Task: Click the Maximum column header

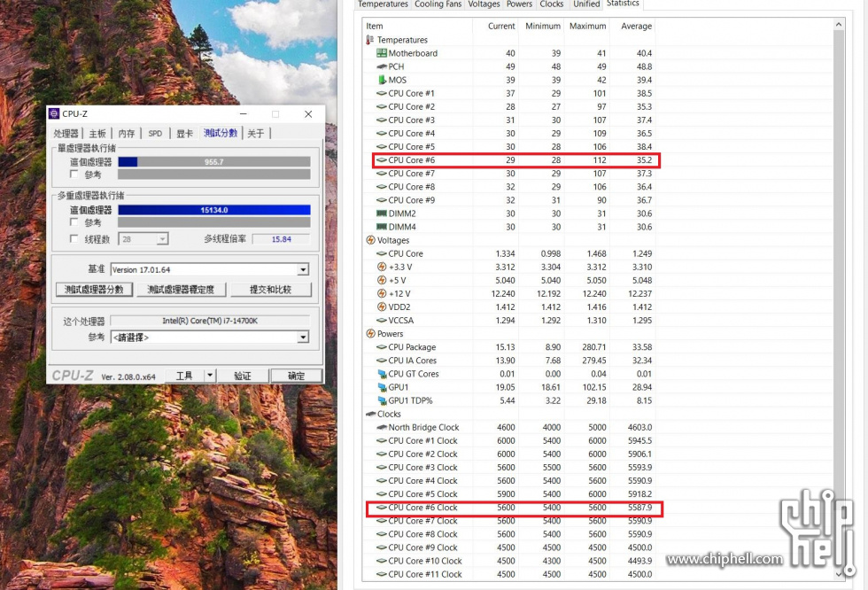Action: [586, 26]
